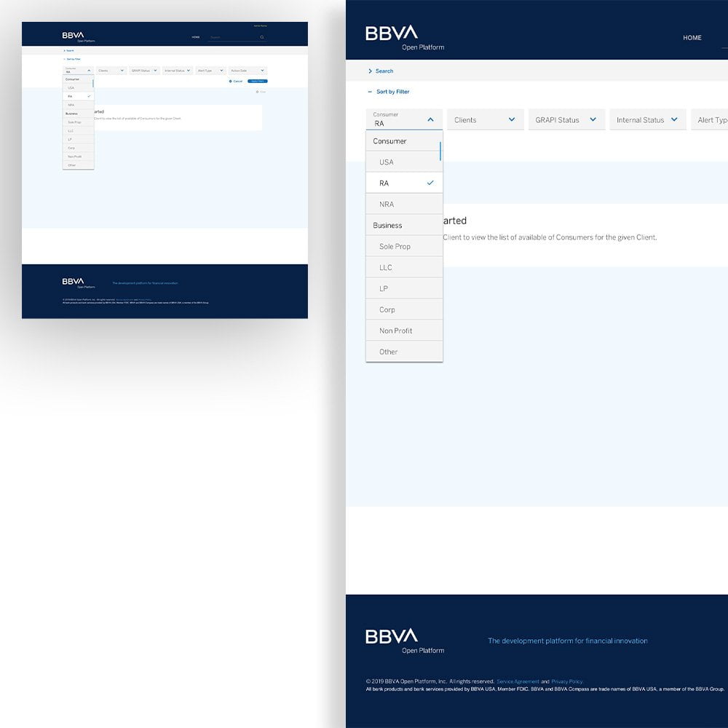Open the Action Date dropdown in small preview
The height and width of the screenshot is (728, 728).
click(x=261, y=71)
